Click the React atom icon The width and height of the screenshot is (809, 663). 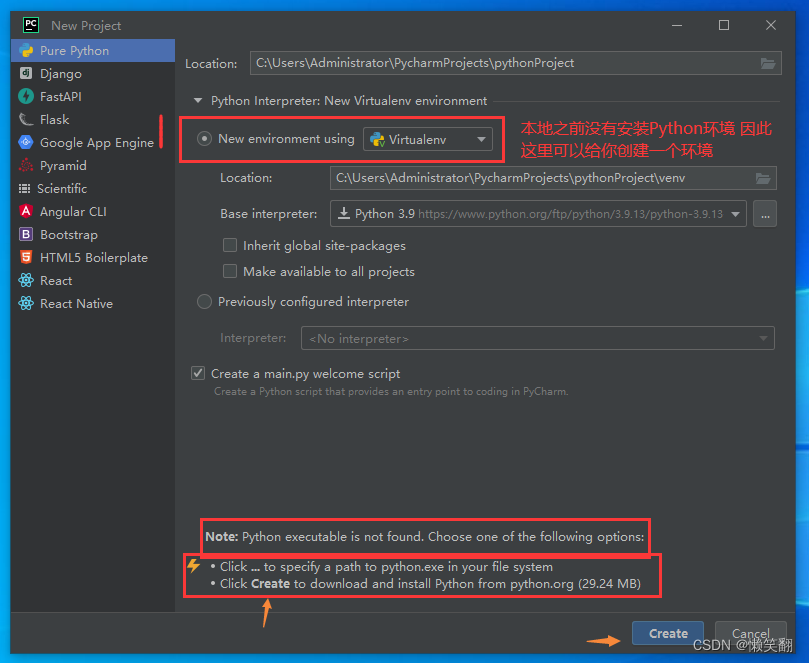pyautogui.click(x=26, y=280)
